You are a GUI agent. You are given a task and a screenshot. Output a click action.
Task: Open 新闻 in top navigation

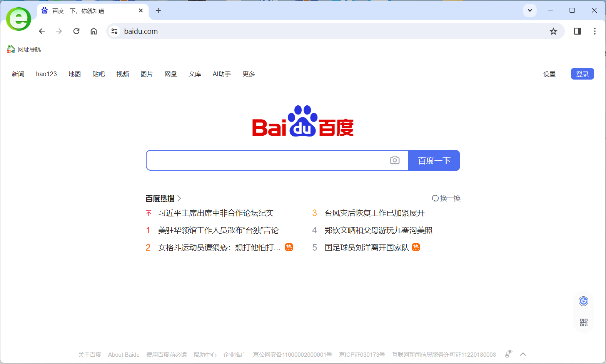(x=18, y=74)
